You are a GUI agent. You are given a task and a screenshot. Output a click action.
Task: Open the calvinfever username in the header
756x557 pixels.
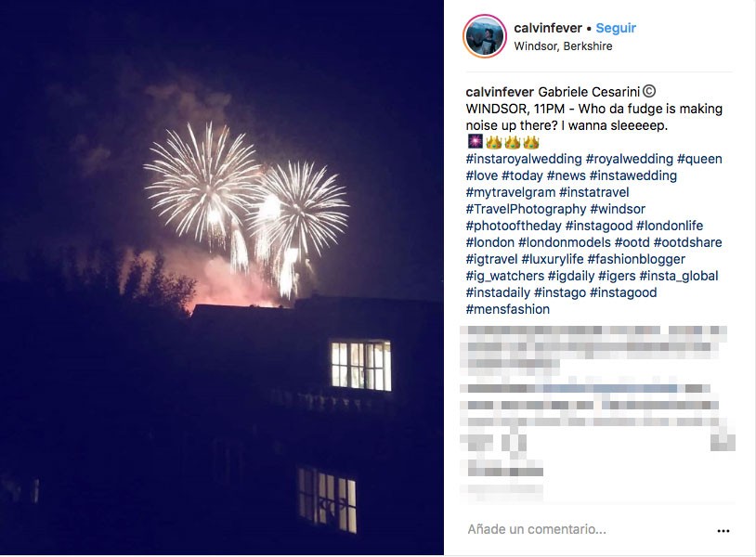click(x=548, y=28)
